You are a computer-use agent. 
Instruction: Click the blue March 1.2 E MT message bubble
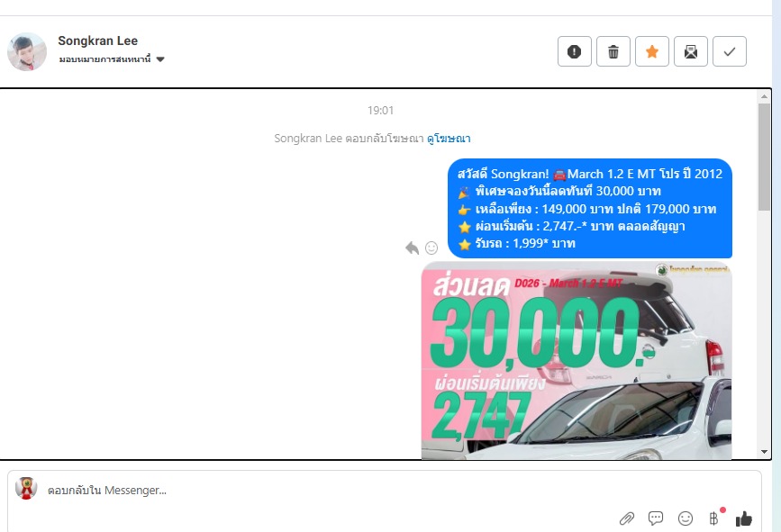590,209
